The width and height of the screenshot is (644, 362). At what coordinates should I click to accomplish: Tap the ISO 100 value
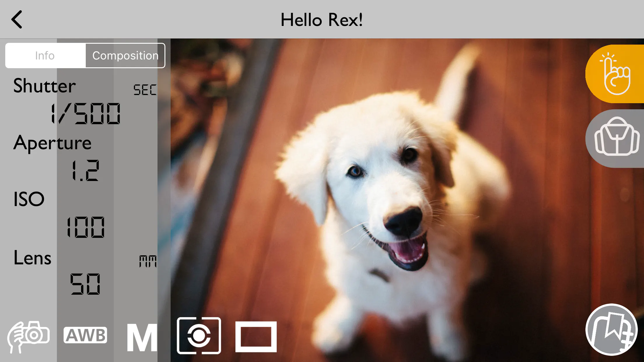tap(85, 227)
